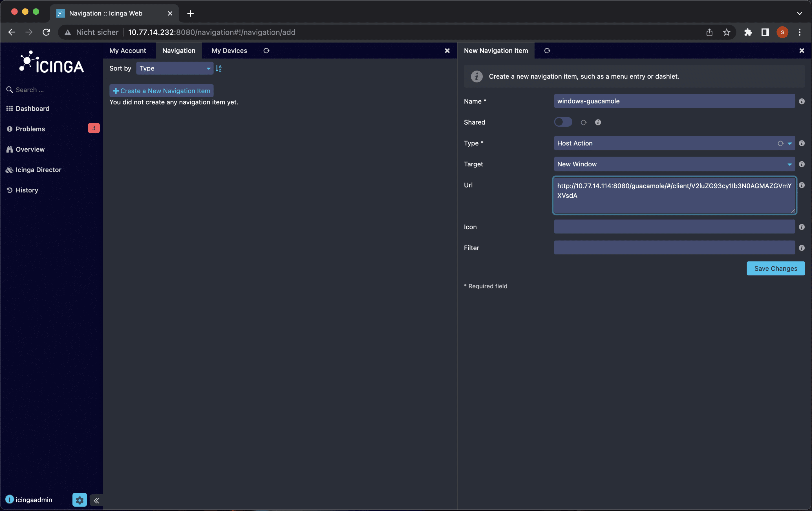The width and height of the screenshot is (812, 511).
Task: Click the info icon beside the Name field
Action: point(802,101)
